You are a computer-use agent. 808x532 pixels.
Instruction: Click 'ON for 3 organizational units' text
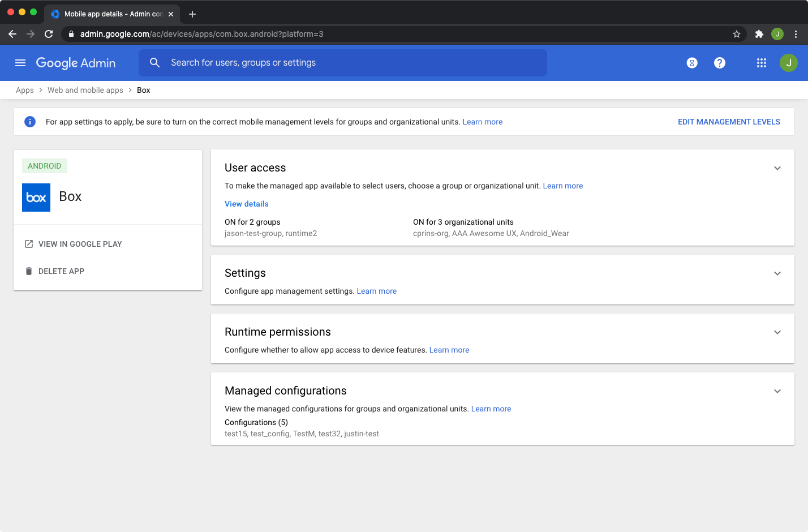click(x=463, y=222)
